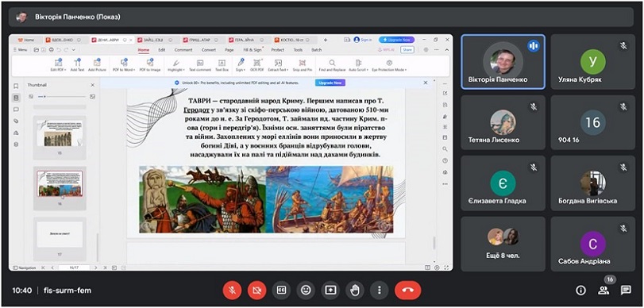Open the Batch ribbon tab

[x=316, y=50]
